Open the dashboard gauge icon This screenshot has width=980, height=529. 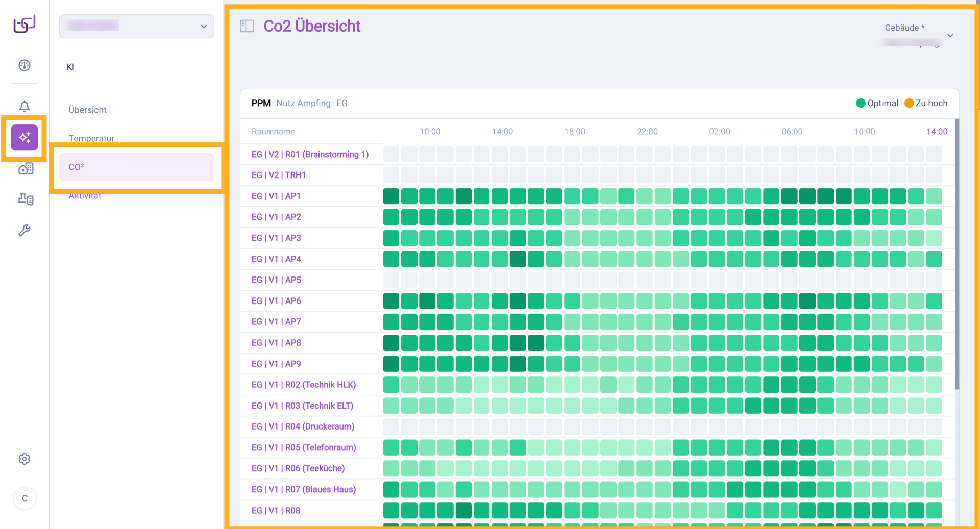pyautogui.click(x=24, y=65)
